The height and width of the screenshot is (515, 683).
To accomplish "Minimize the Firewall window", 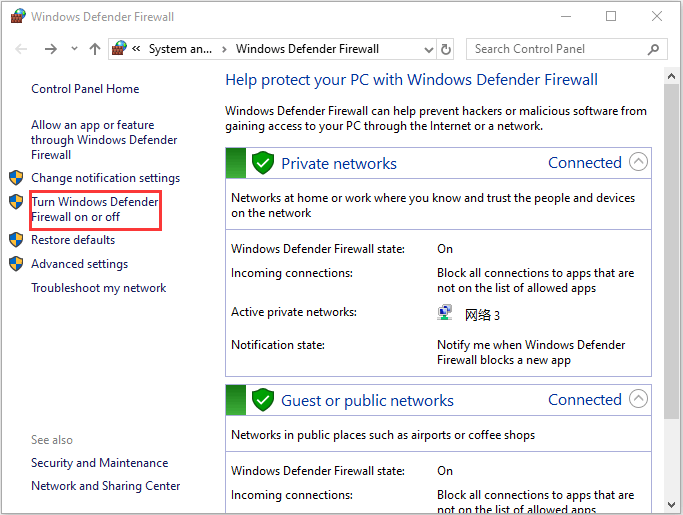I will click(566, 17).
